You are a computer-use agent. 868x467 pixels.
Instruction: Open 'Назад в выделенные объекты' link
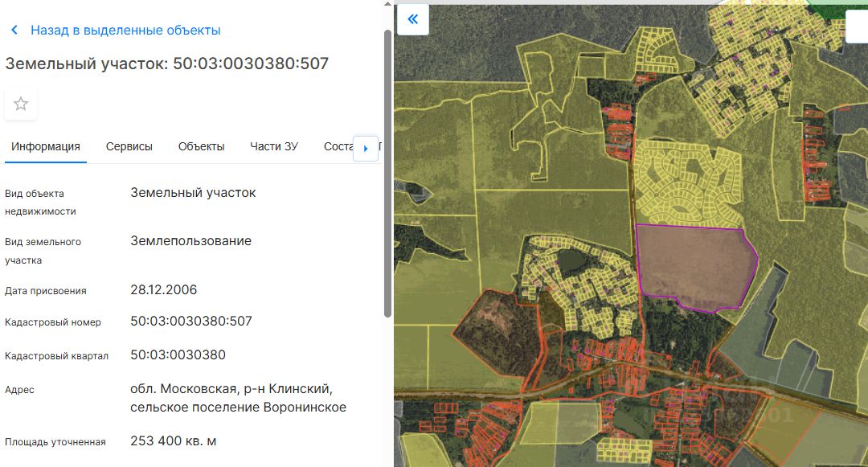click(125, 31)
